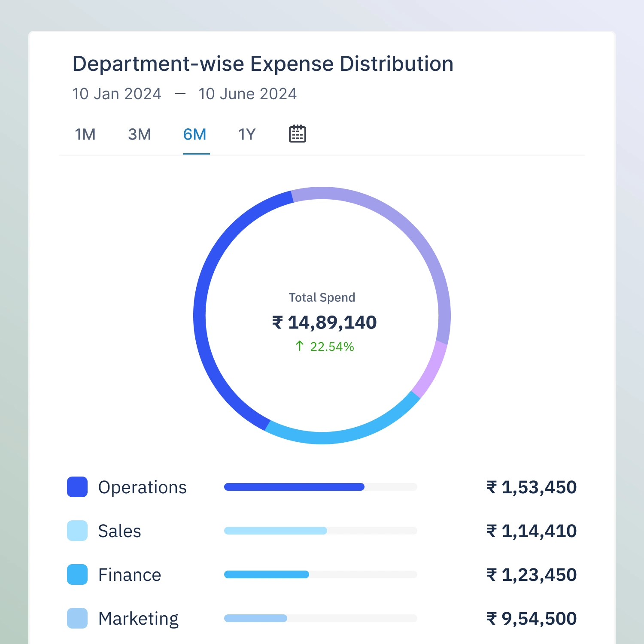Click the 10 June 2024 end date
The image size is (644, 644).
click(x=248, y=94)
